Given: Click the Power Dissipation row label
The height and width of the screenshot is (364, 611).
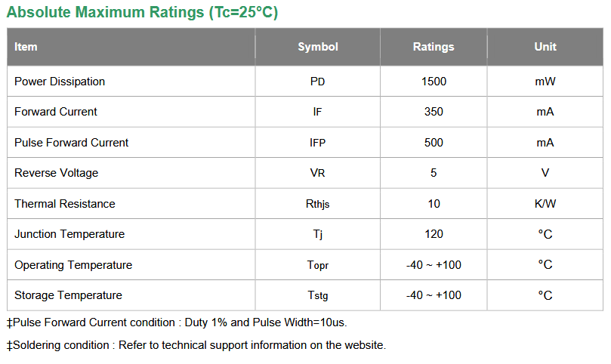Looking at the screenshot, I should click(x=60, y=82).
